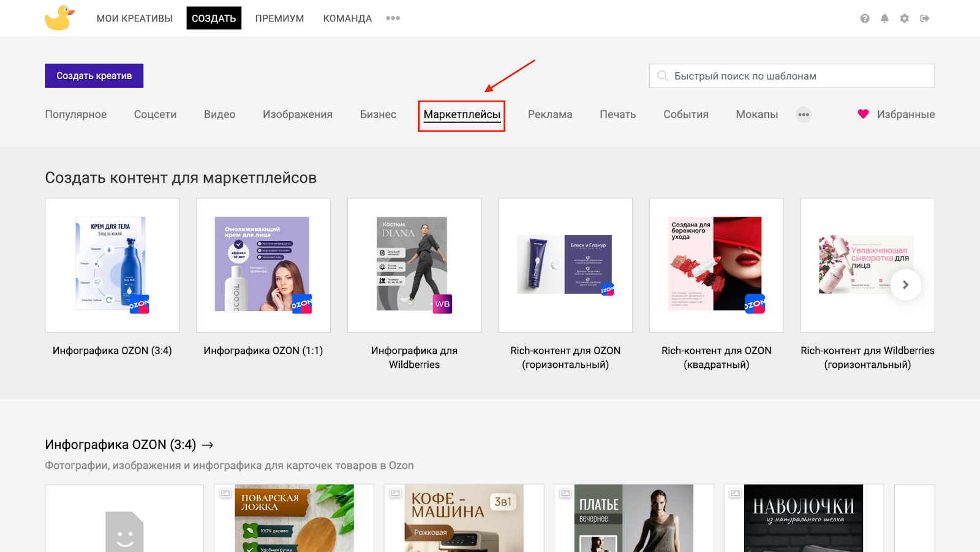Screen dimensions: 980x552
Task: Open the МОИ КРЕАТИВЫ menu
Action: click(134, 18)
